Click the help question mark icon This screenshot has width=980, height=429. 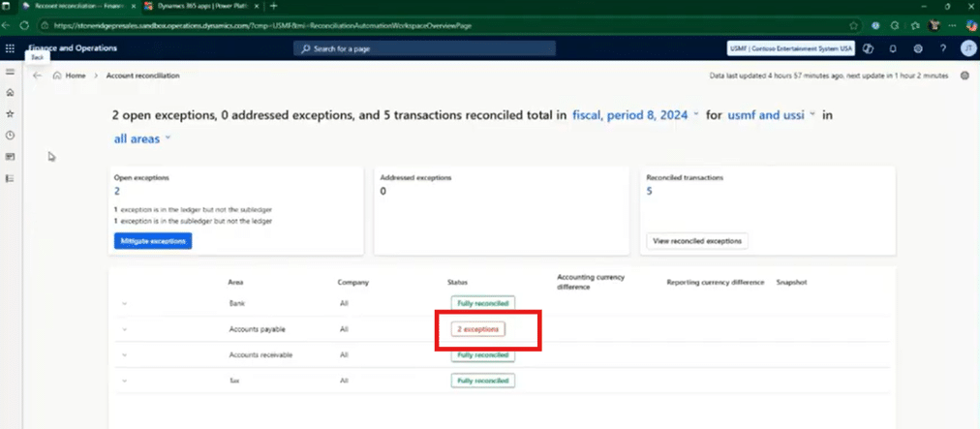(942, 48)
